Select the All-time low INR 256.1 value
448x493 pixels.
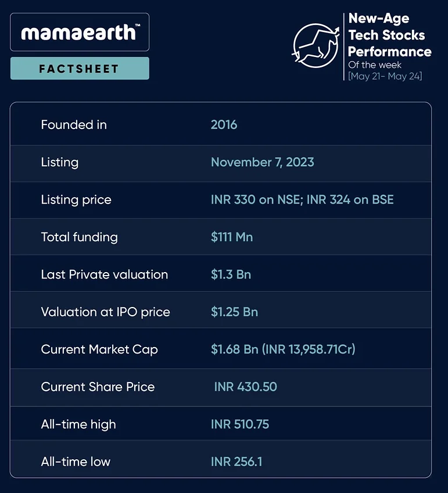(x=236, y=462)
